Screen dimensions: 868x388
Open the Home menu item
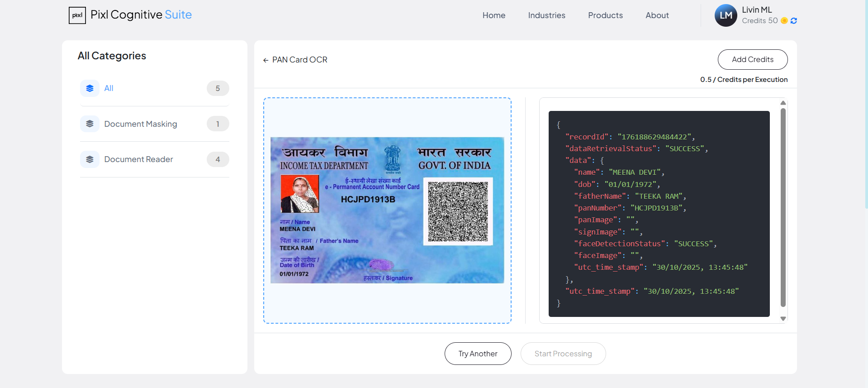pos(494,15)
